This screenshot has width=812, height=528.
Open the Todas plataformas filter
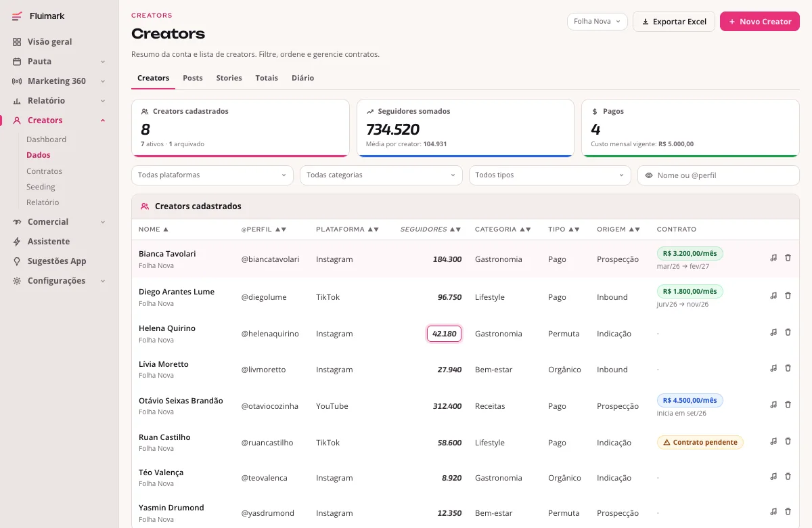pyautogui.click(x=212, y=175)
